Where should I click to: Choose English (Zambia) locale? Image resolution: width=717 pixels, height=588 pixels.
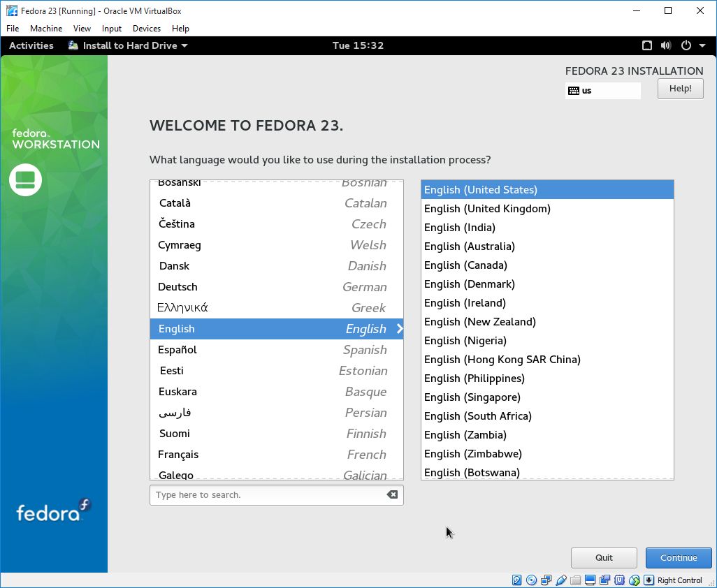tap(547, 435)
